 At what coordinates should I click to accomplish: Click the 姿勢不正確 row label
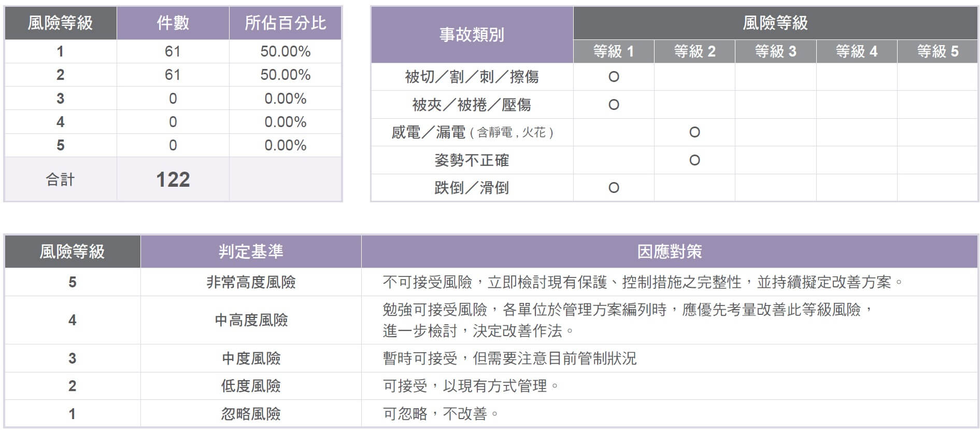pyautogui.click(x=472, y=160)
